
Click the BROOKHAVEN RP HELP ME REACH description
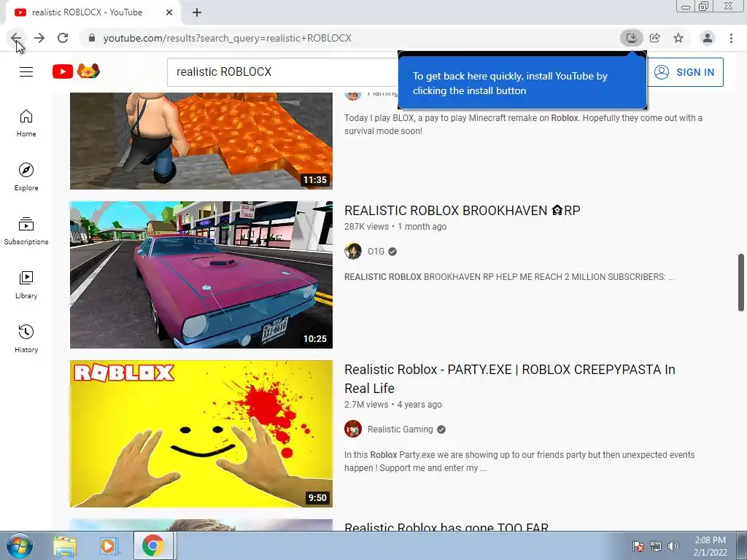tap(509, 276)
